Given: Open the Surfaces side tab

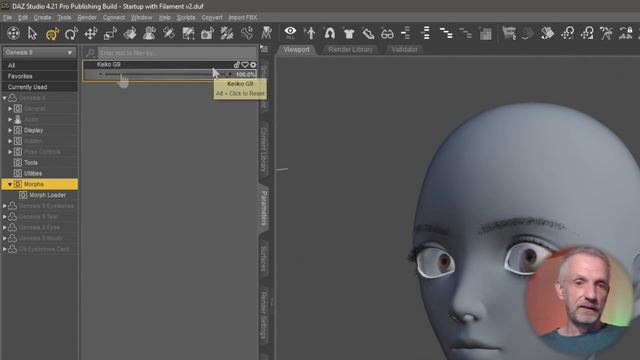Looking at the screenshot, I should point(264,259).
